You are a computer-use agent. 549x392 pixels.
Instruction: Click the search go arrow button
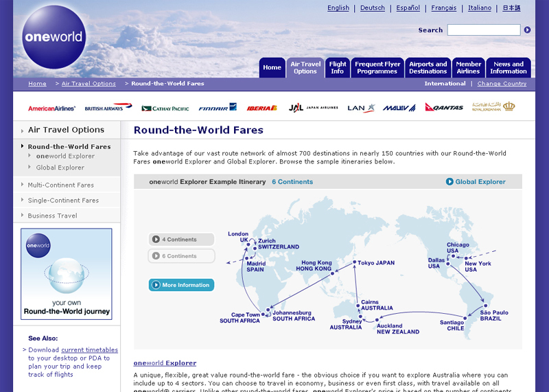[x=527, y=30]
